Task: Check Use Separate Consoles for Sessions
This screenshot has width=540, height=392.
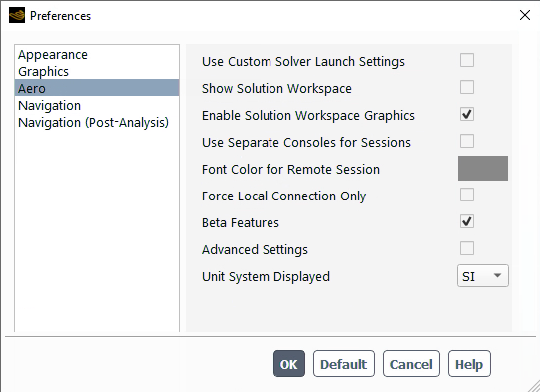Action: point(467,141)
